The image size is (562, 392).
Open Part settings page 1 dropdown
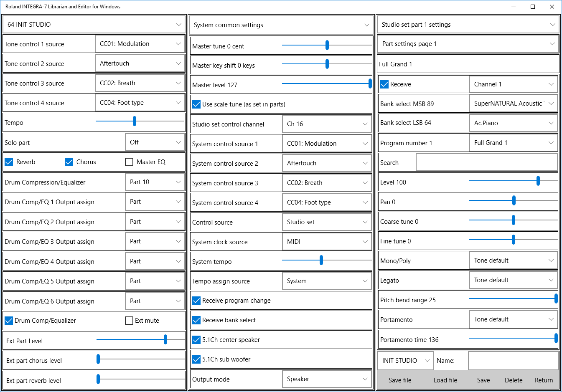point(468,44)
